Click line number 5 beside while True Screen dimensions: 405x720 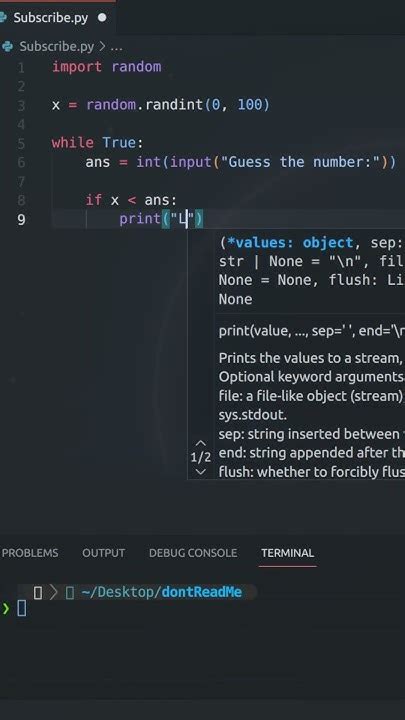21,143
